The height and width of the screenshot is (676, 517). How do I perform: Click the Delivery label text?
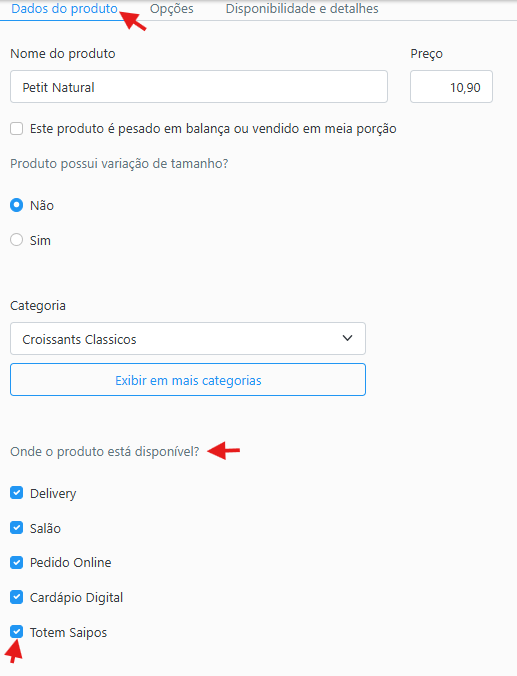pyautogui.click(x=53, y=493)
